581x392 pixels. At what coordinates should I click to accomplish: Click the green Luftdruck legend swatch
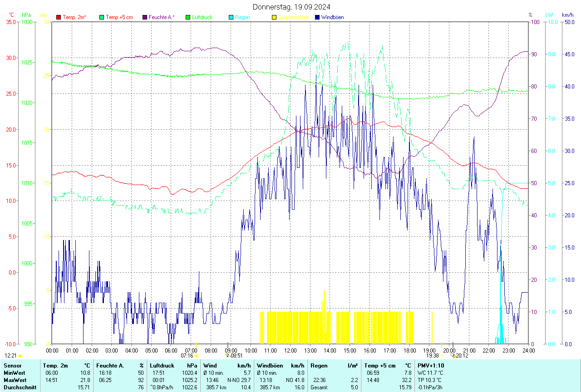click(x=188, y=17)
